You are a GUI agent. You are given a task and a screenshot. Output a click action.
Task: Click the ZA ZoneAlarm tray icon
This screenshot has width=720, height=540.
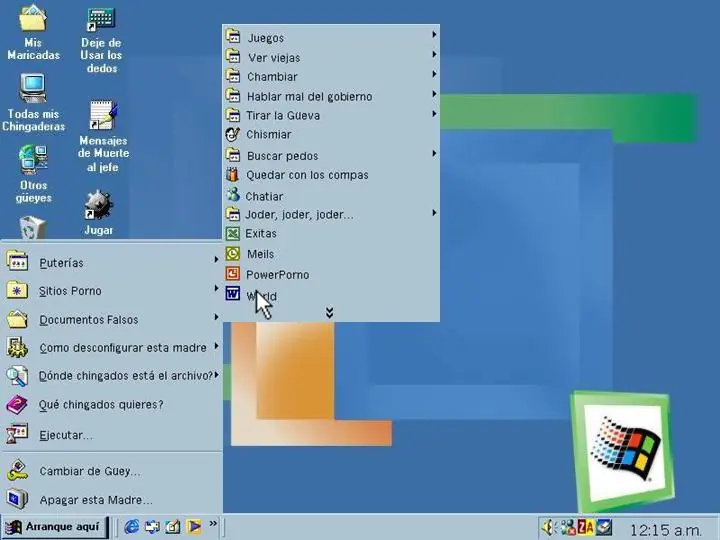click(585, 527)
